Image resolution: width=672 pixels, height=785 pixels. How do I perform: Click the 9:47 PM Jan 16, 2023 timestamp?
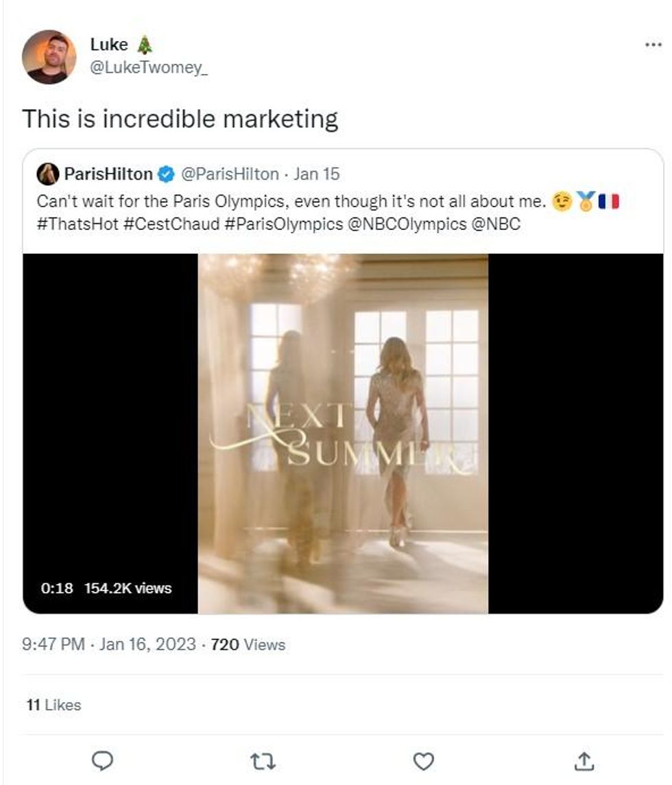(108, 644)
